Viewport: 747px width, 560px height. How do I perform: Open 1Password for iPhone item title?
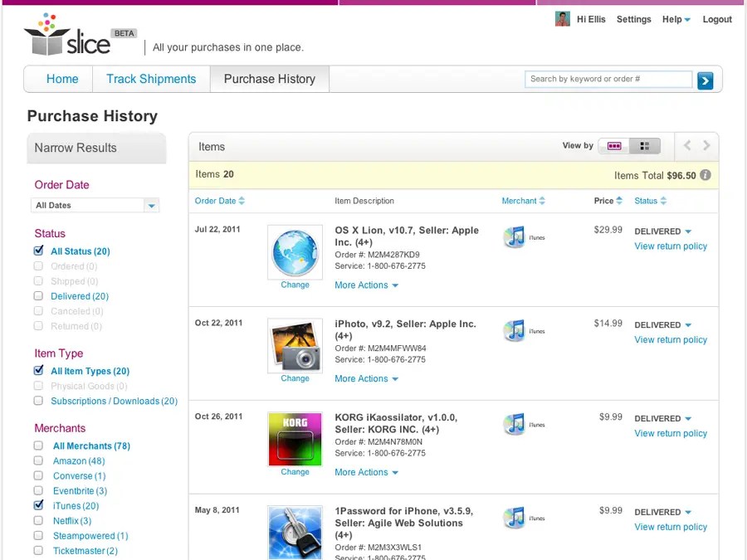(x=403, y=523)
